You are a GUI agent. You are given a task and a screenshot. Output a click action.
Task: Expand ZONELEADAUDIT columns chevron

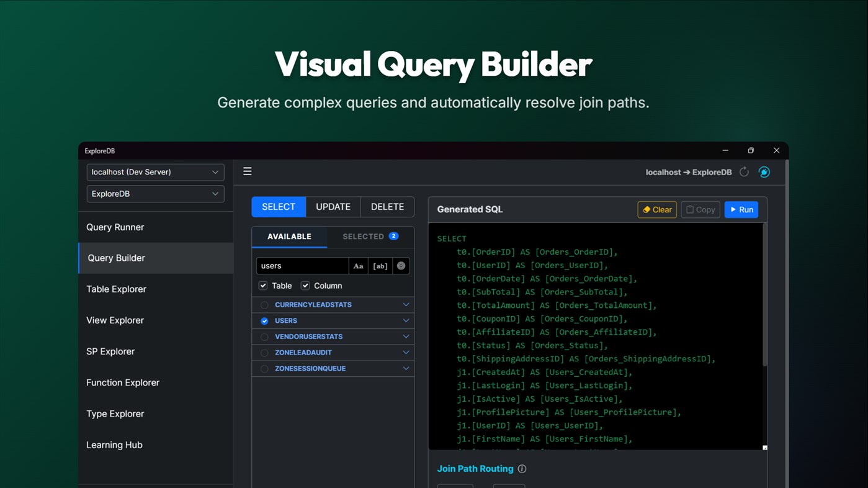tap(406, 353)
